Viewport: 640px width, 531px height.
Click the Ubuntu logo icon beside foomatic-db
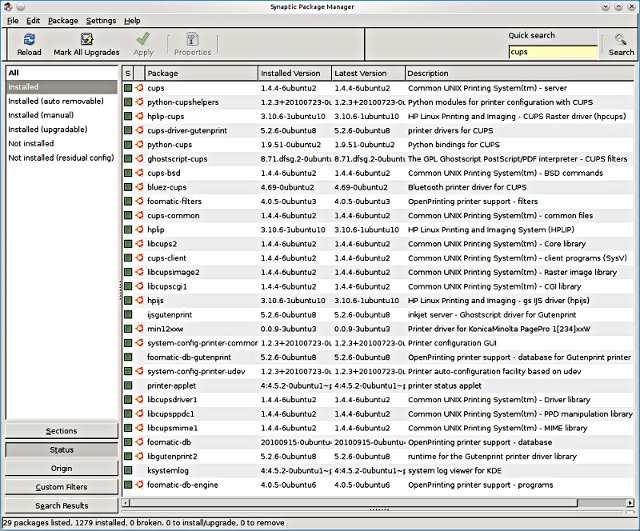click(x=139, y=441)
